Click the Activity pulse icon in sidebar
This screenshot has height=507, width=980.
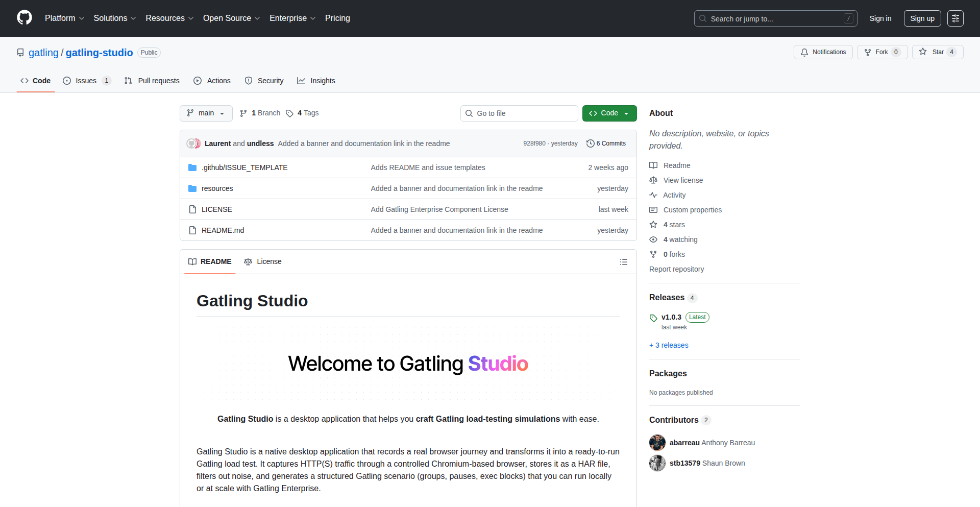653,195
